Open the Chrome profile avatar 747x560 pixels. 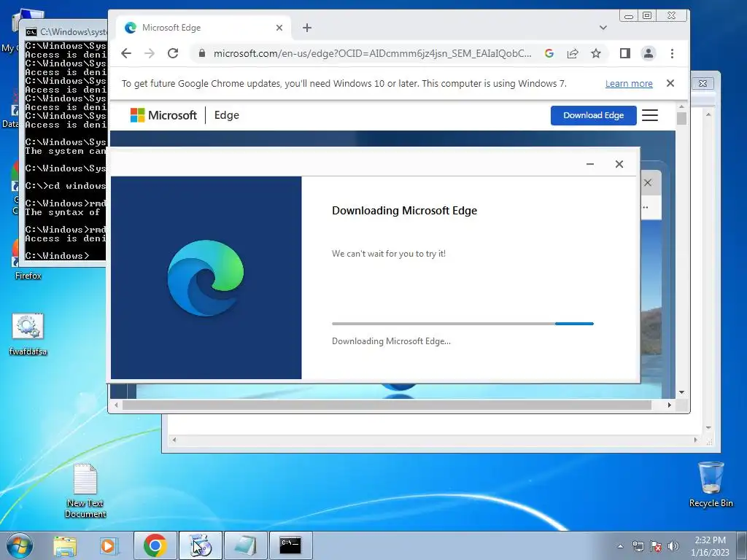tap(649, 53)
